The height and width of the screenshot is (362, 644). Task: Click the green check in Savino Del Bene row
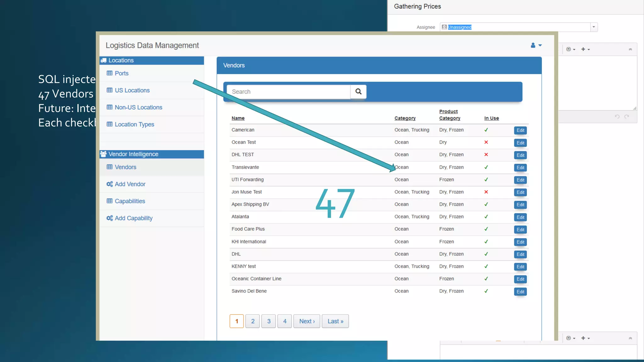486,291
